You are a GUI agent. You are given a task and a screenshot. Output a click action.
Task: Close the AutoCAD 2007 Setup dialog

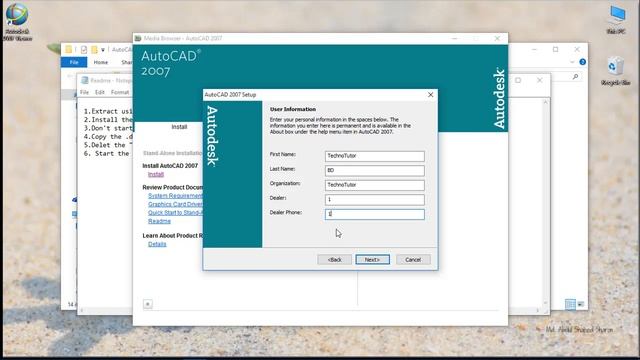[430, 95]
